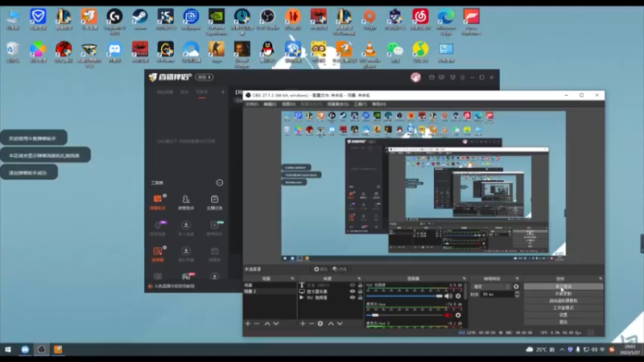This screenshot has width=644, height=362.
Task: Toggle lock on display capture source
Action: point(360,291)
